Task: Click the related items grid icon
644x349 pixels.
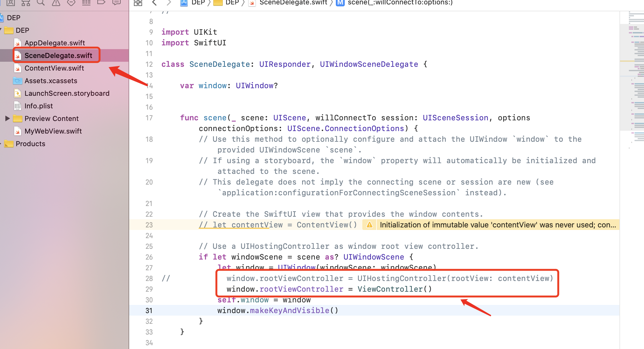Action: click(x=138, y=3)
